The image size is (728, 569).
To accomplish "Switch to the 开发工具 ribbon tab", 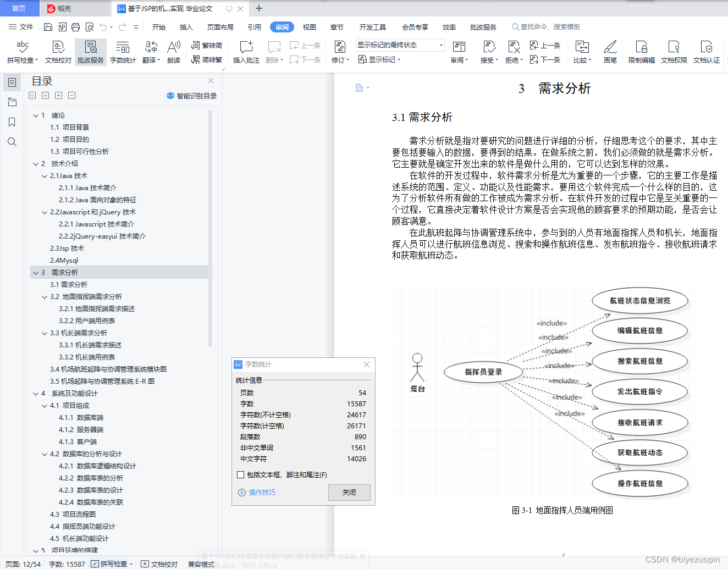I will [373, 27].
